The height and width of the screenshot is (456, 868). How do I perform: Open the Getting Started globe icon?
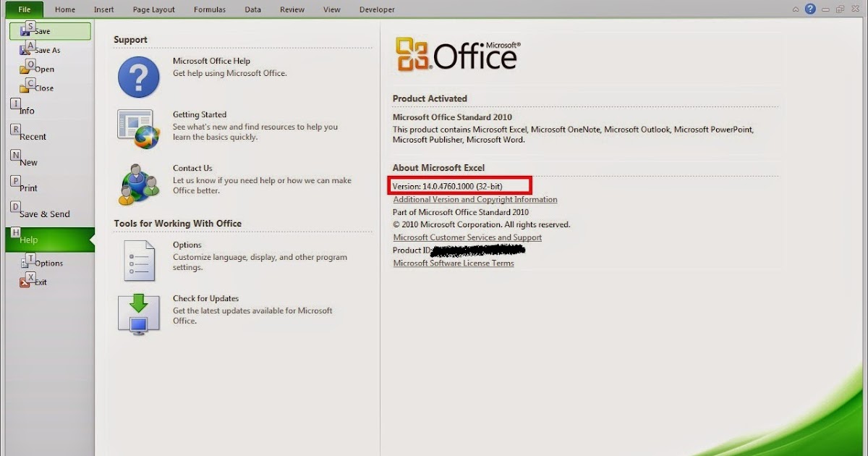pos(139,129)
